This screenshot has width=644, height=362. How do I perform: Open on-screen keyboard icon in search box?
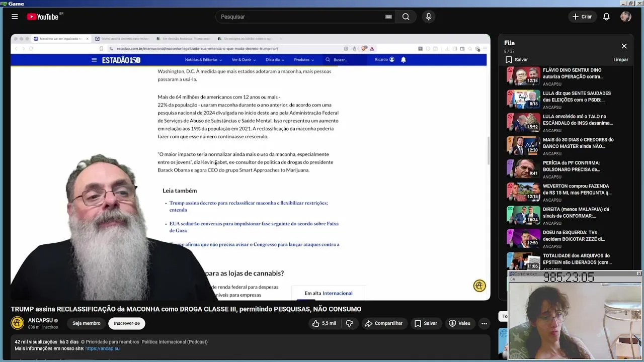388,17
